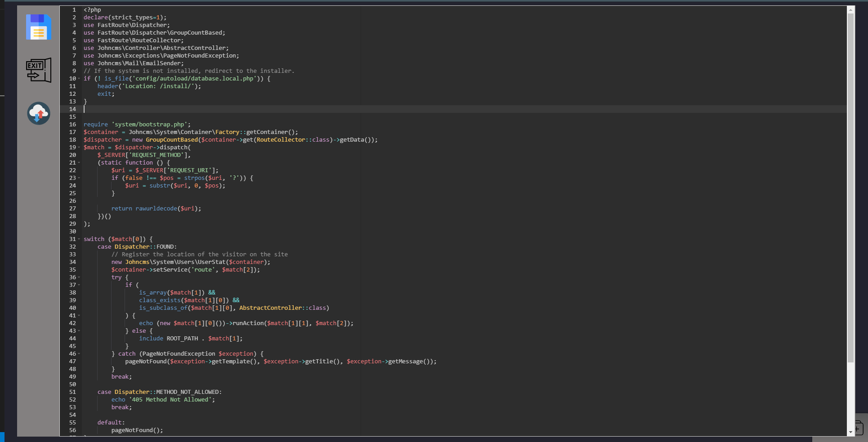Click 'pageNotFound();' call on line 56

[137, 430]
